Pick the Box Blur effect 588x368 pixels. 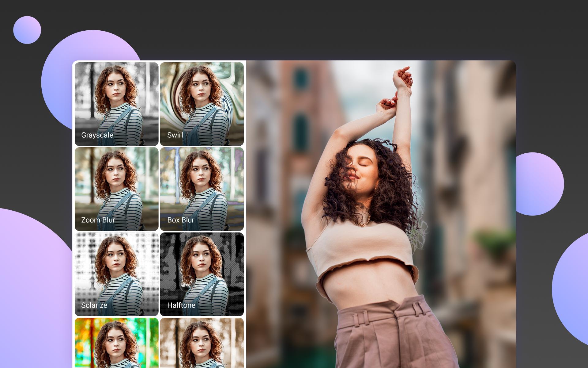pyautogui.click(x=202, y=189)
